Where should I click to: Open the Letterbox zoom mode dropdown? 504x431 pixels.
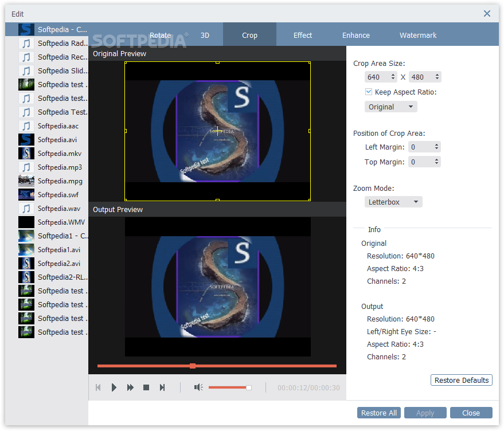[393, 202]
